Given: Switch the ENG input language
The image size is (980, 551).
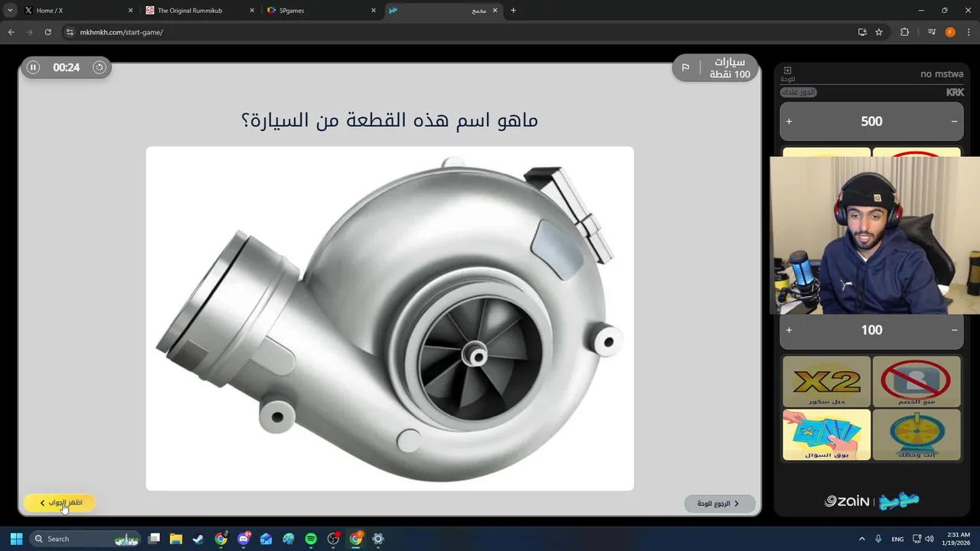Looking at the screenshot, I should [897, 539].
